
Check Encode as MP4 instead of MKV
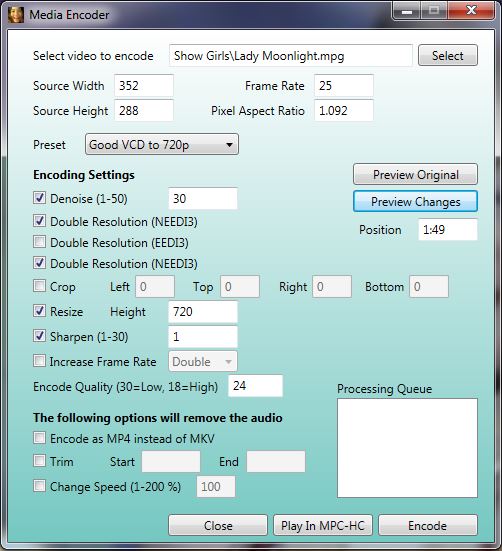pos(39,438)
